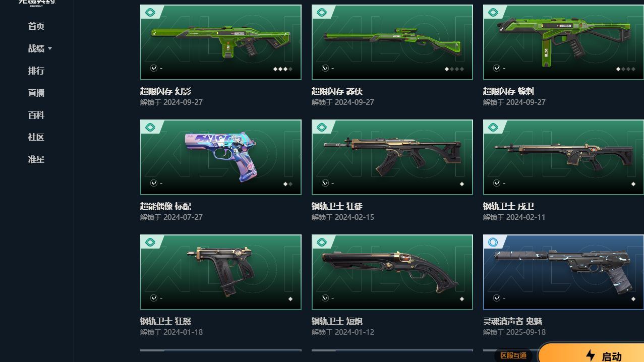Click lightning bolt icon on 启动 button
The height and width of the screenshot is (362, 644).
tap(591, 355)
